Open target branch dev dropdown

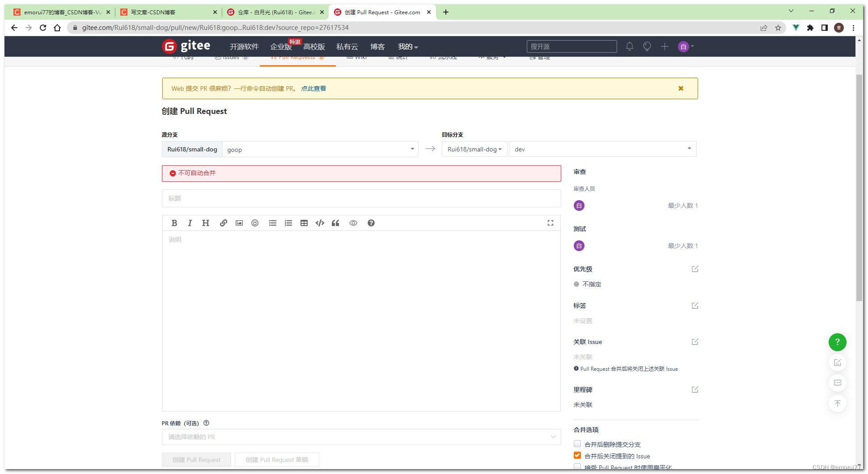(x=603, y=149)
